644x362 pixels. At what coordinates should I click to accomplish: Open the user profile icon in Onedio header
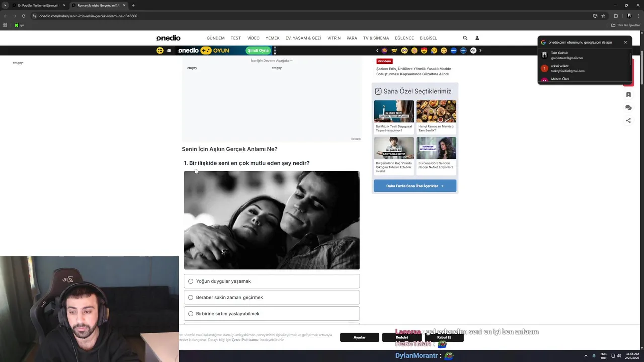pos(477,38)
